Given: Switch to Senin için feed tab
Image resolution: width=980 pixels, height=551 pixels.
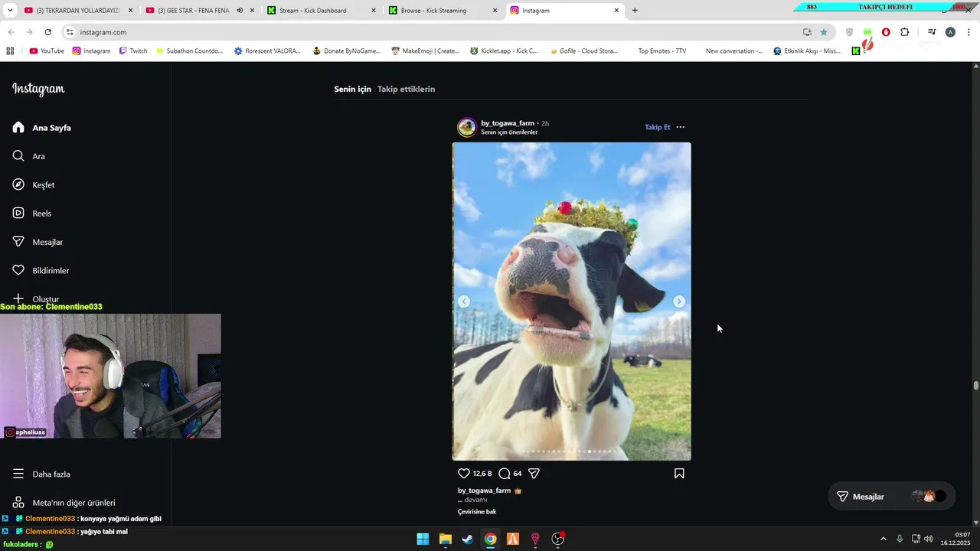Looking at the screenshot, I should 352,89.
